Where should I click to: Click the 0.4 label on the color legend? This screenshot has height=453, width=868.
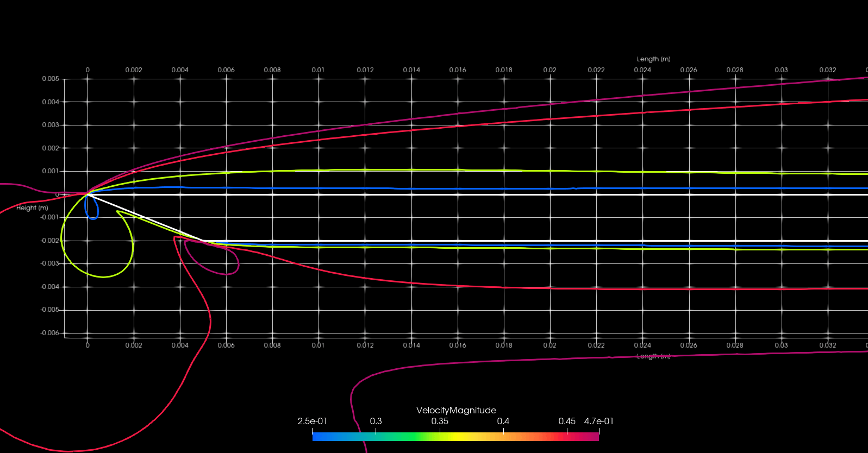[503, 421]
